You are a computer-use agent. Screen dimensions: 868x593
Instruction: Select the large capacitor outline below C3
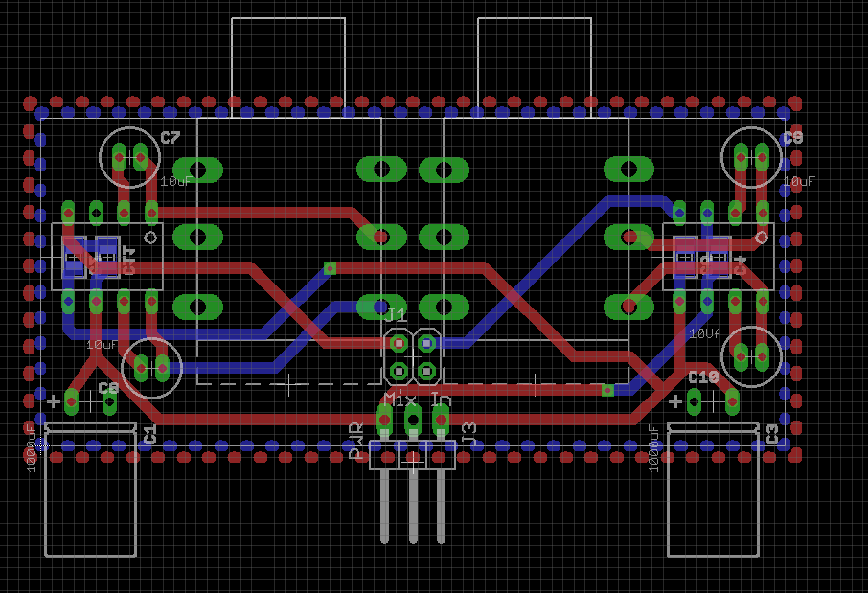pyautogui.click(x=713, y=554)
